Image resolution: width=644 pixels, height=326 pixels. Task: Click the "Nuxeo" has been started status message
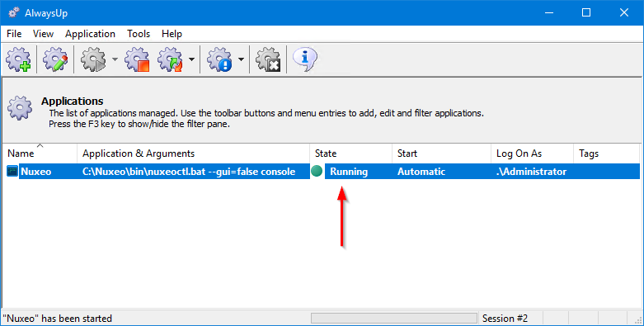click(x=58, y=319)
